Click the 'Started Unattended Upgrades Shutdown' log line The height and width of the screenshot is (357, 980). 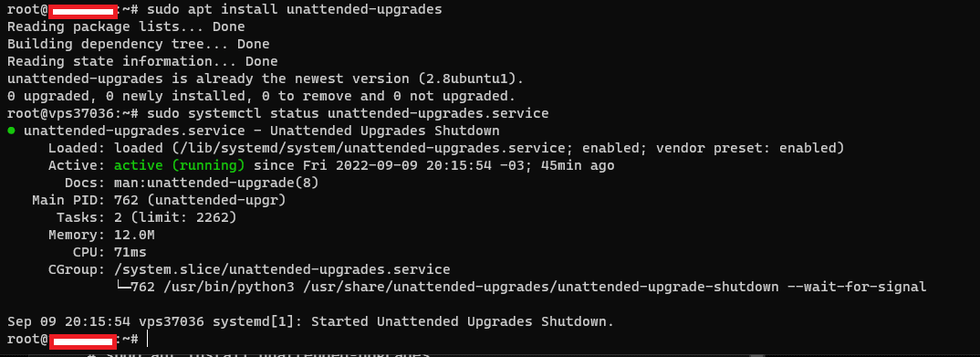click(463, 322)
